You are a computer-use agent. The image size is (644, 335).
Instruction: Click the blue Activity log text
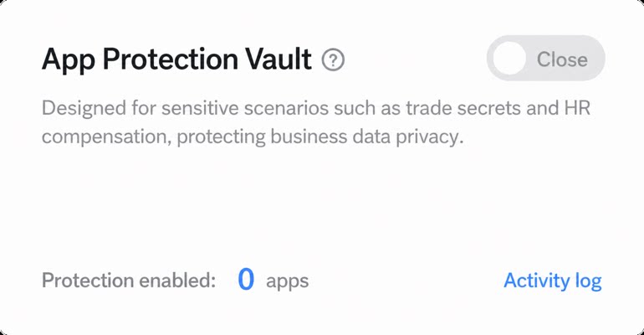552,281
